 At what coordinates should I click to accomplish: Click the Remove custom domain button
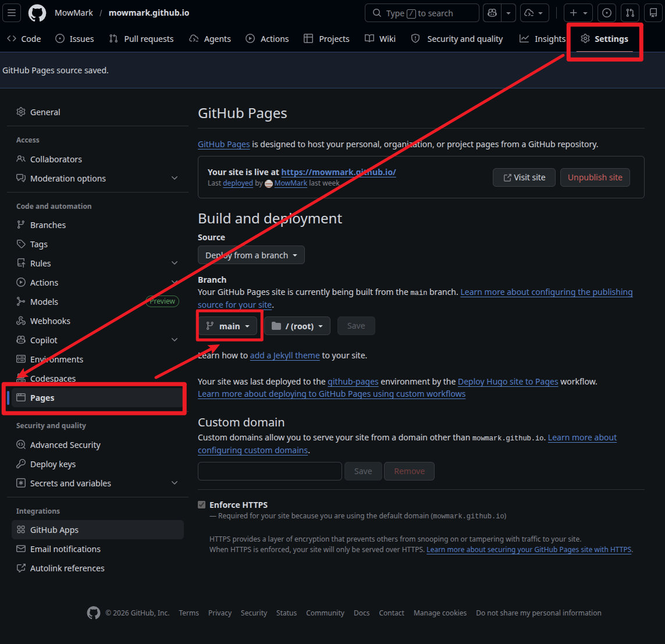click(409, 471)
